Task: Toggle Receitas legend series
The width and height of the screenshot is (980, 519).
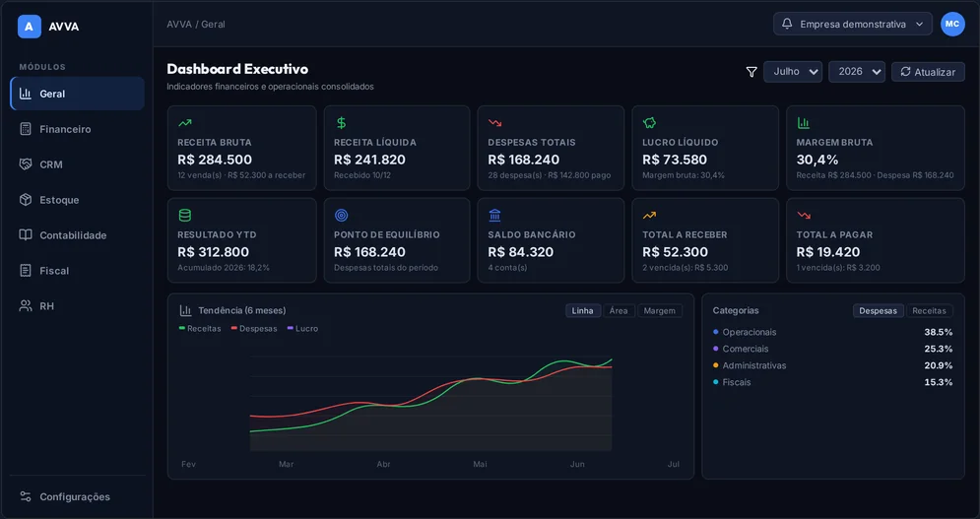Action: click(x=200, y=328)
